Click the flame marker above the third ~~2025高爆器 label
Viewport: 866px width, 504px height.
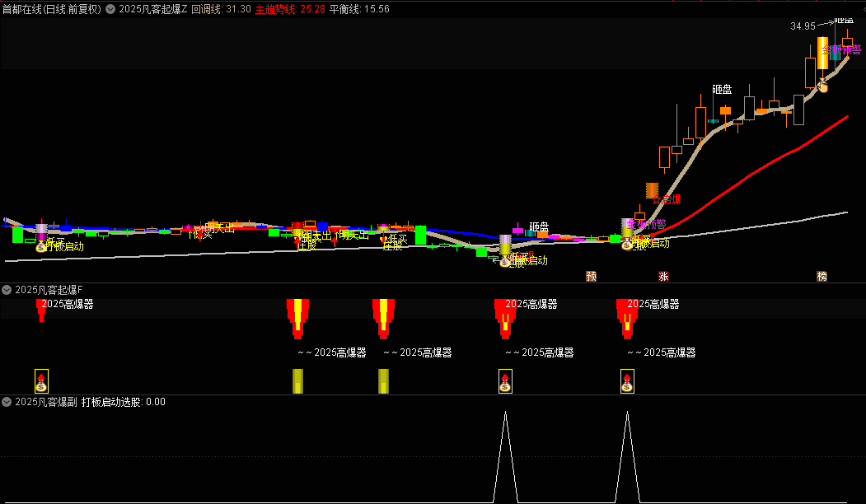pos(505,319)
